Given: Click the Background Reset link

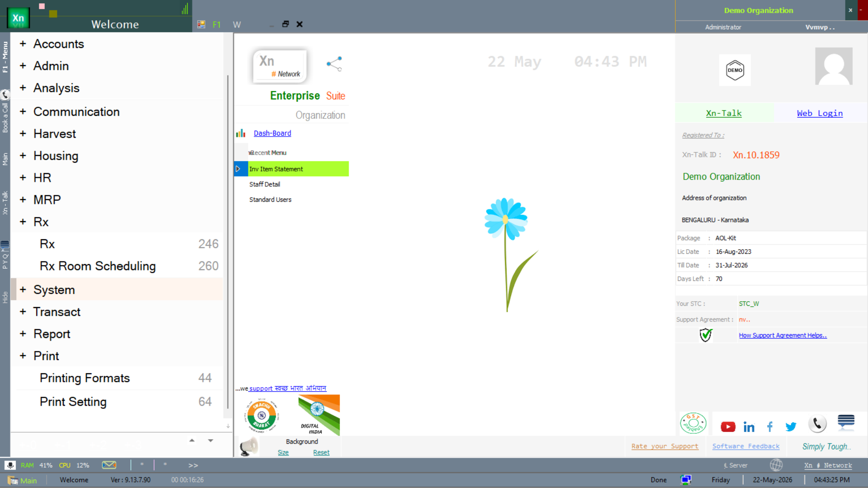Looking at the screenshot, I should coord(321,452).
